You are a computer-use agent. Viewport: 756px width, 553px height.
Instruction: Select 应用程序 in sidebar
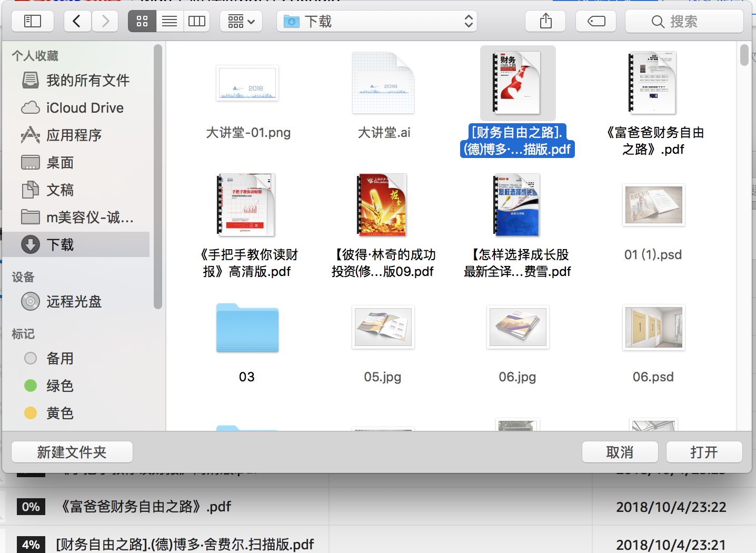(76, 135)
